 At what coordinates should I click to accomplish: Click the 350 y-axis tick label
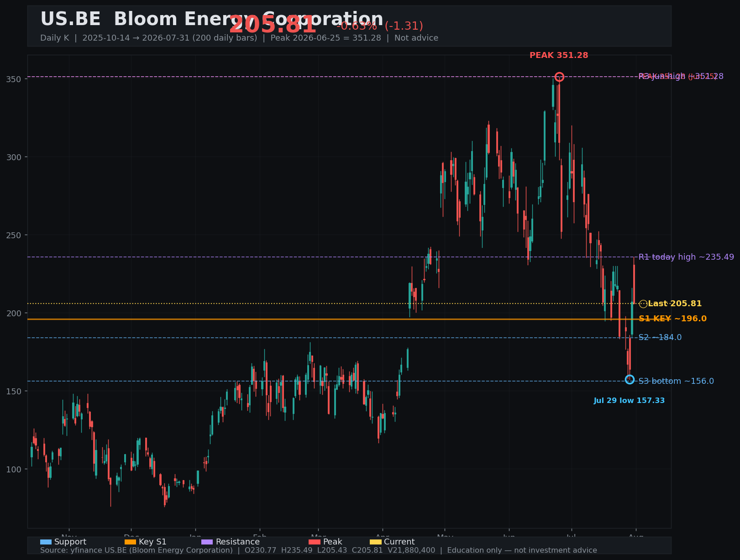[15, 79]
